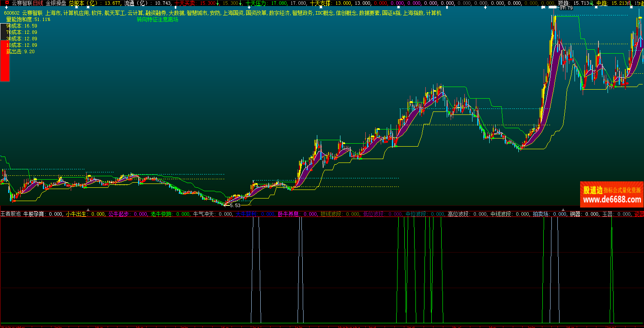Click the 卧牛养息 indicator label
Viewport: 644px width, 328px height.
(x=288, y=214)
